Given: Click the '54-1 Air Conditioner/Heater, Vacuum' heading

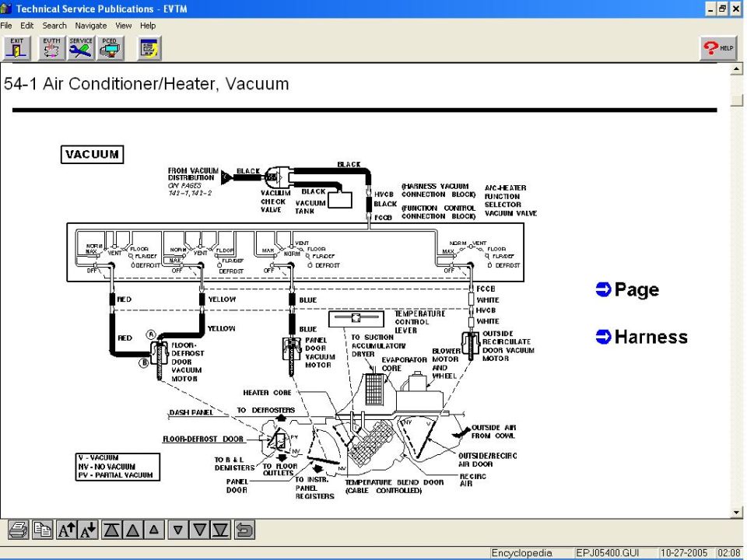Looking at the screenshot, I should pyautogui.click(x=146, y=84).
